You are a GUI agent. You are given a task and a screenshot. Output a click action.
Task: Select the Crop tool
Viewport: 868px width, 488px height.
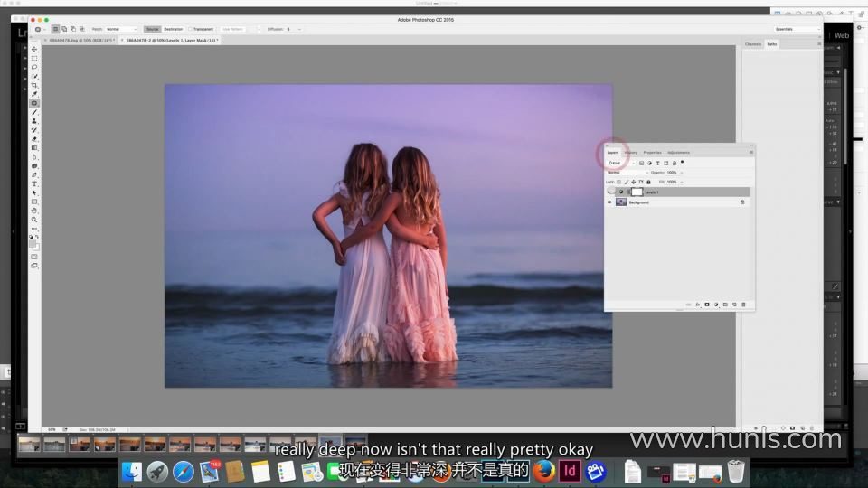tap(34, 85)
